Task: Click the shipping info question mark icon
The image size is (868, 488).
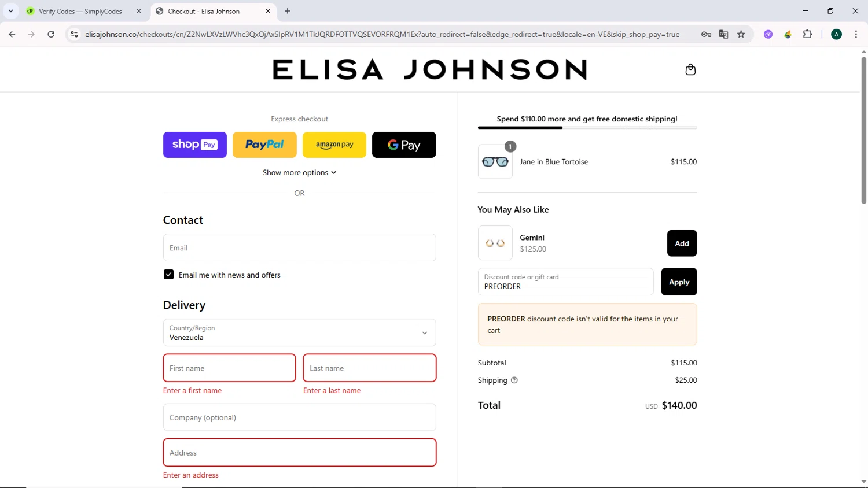Action: (514, 380)
